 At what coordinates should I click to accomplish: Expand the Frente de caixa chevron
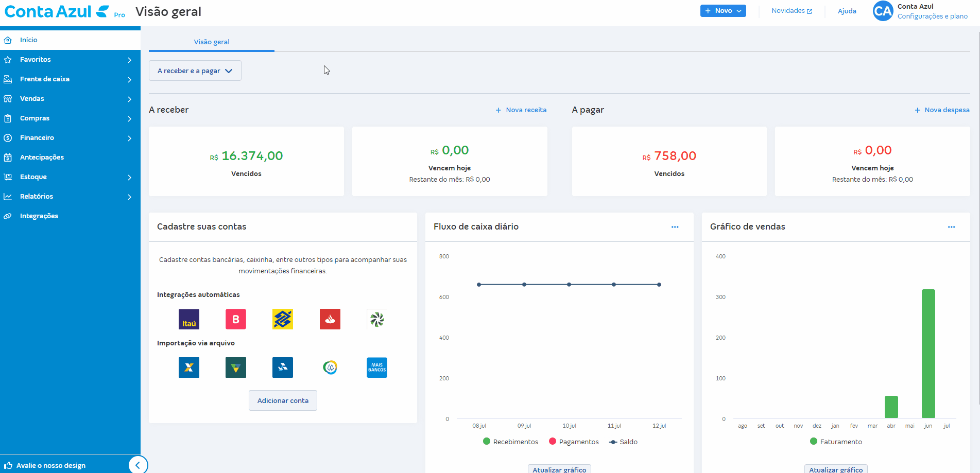point(129,80)
